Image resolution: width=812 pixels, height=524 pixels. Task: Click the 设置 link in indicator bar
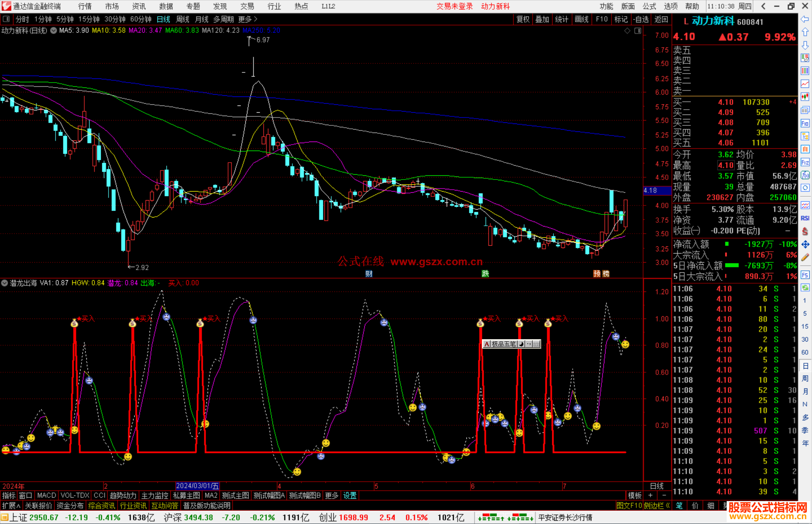(x=350, y=495)
